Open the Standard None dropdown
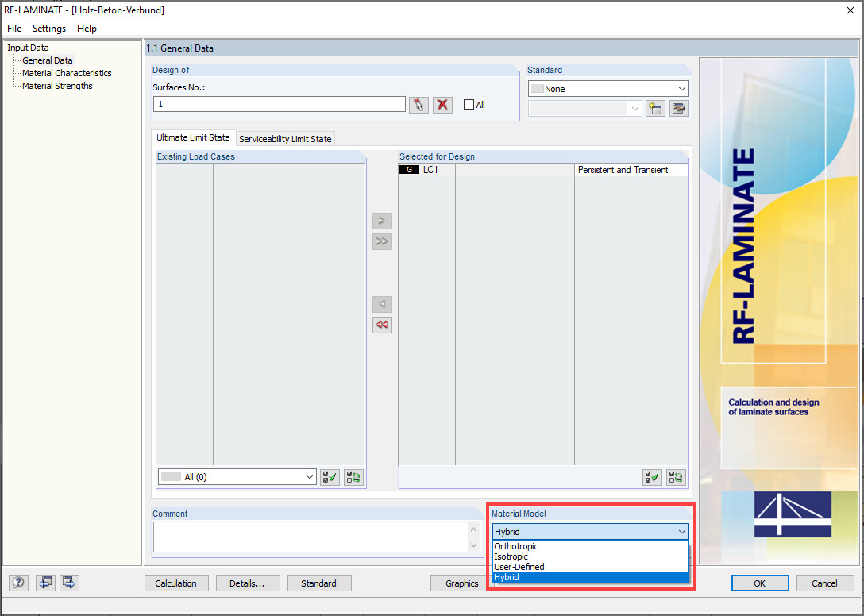Image resolution: width=864 pixels, height=616 pixels. [x=608, y=89]
